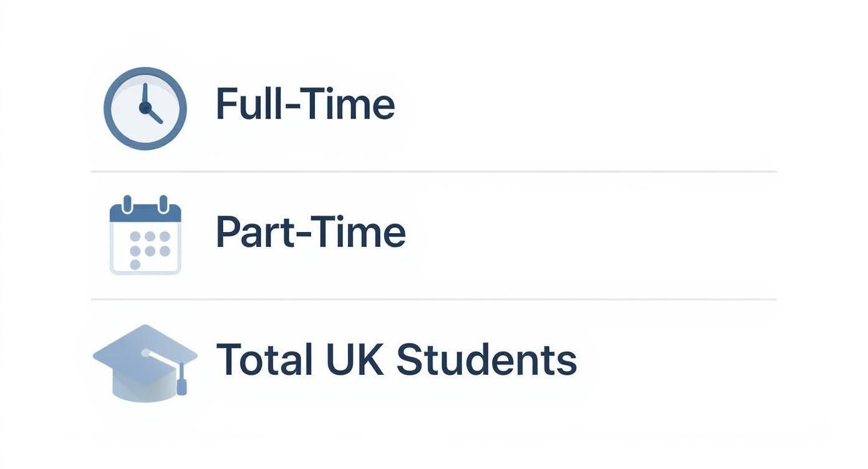Click the Full-Time heading text

coord(304,104)
